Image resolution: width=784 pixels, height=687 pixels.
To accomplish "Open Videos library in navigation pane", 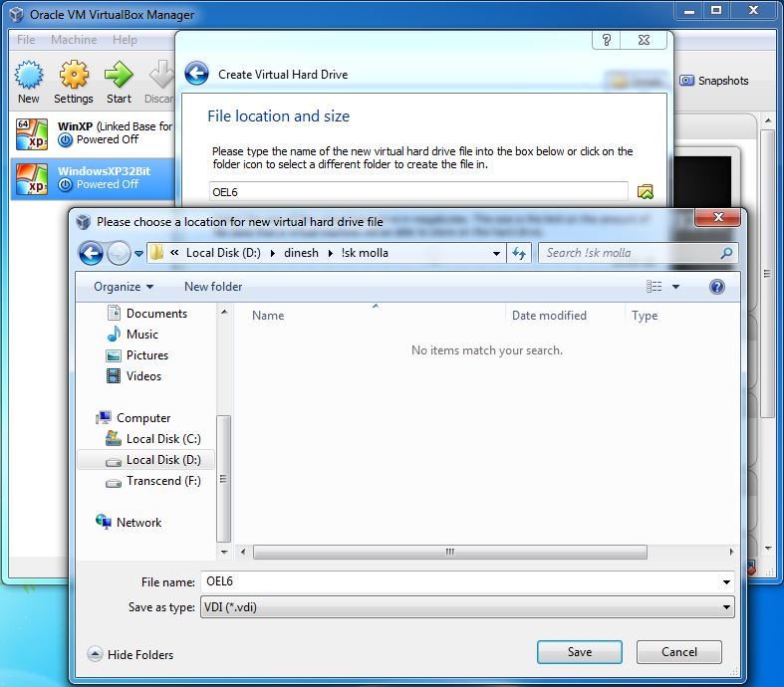I will pos(134,376).
